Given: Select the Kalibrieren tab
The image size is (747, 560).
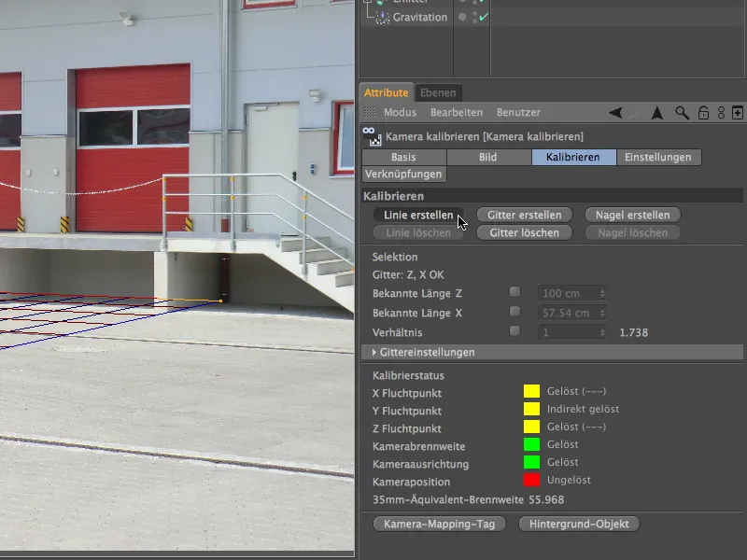Looking at the screenshot, I should tap(573, 157).
